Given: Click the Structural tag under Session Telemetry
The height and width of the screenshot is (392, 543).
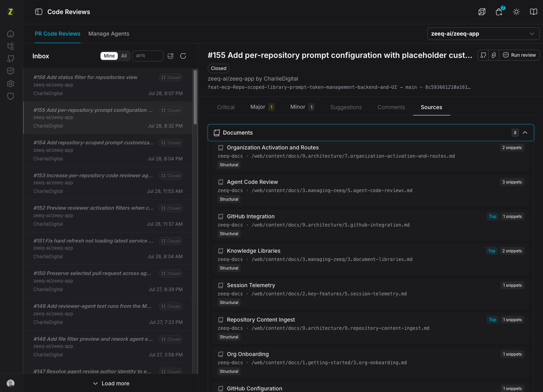Looking at the screenshot, I should (x=229, y=303).
